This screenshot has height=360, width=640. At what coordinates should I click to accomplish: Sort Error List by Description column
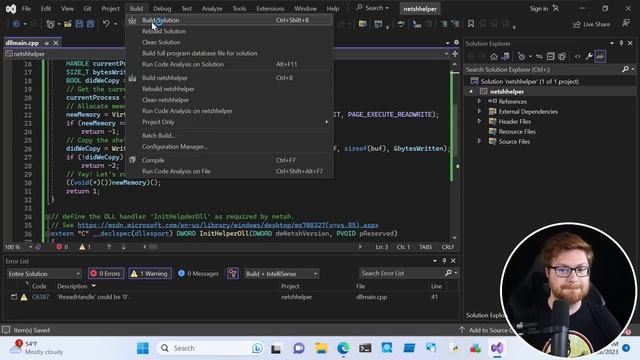(72, 286)
